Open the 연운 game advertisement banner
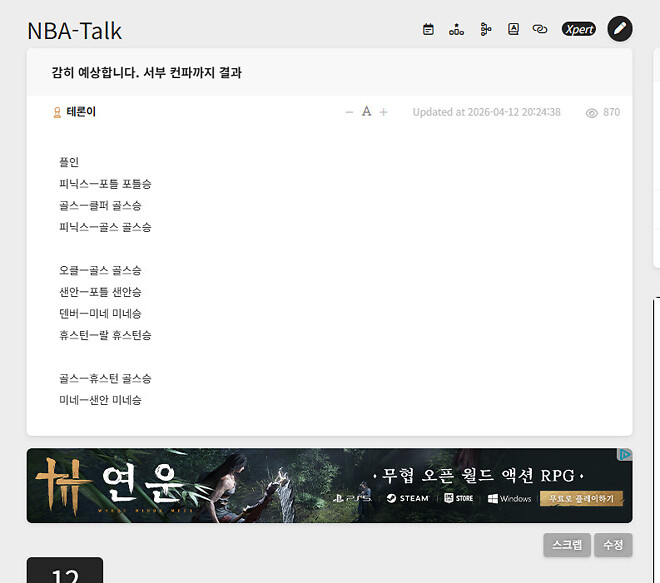This screenshot has height=583, width=660. coord(330,485)
